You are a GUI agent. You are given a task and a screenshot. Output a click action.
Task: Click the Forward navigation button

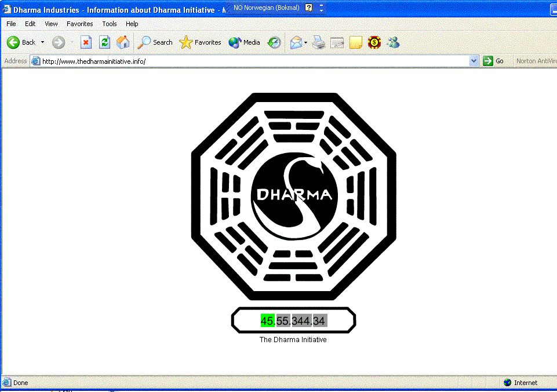tap(59, 42)
